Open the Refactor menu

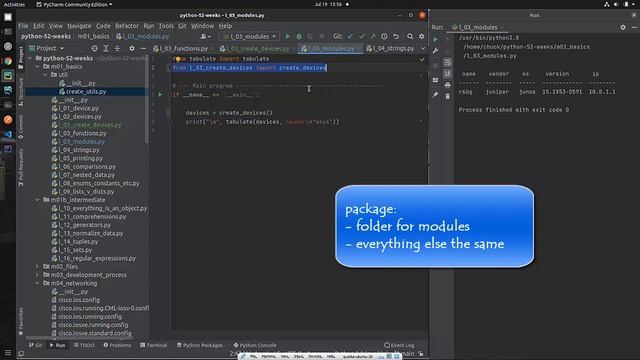(x=127, y=26)
